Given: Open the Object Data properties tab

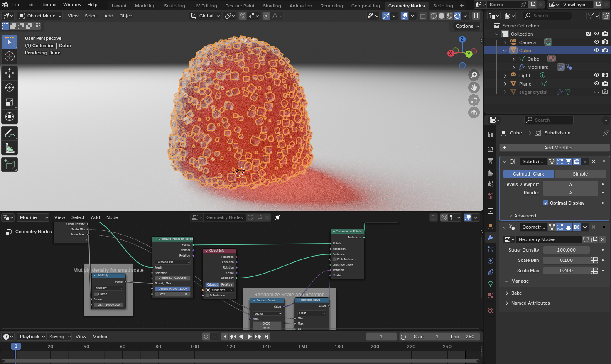Looking at the screenshot, I should pos(491,284).
